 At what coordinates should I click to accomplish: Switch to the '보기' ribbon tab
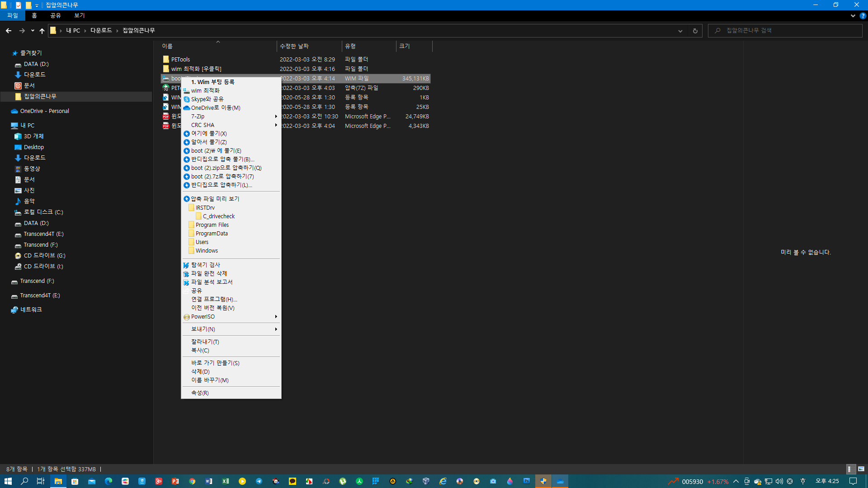click(x=80, y=15)
